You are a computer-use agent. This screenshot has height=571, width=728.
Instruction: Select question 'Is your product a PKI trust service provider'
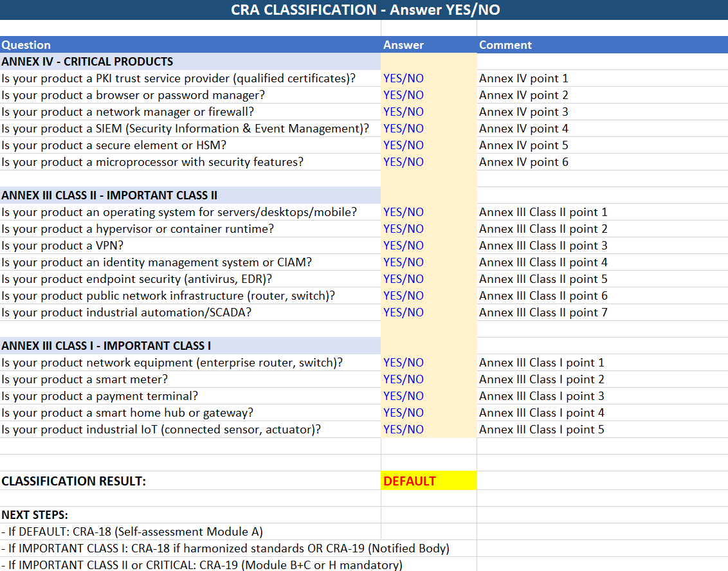coord(179,78)
